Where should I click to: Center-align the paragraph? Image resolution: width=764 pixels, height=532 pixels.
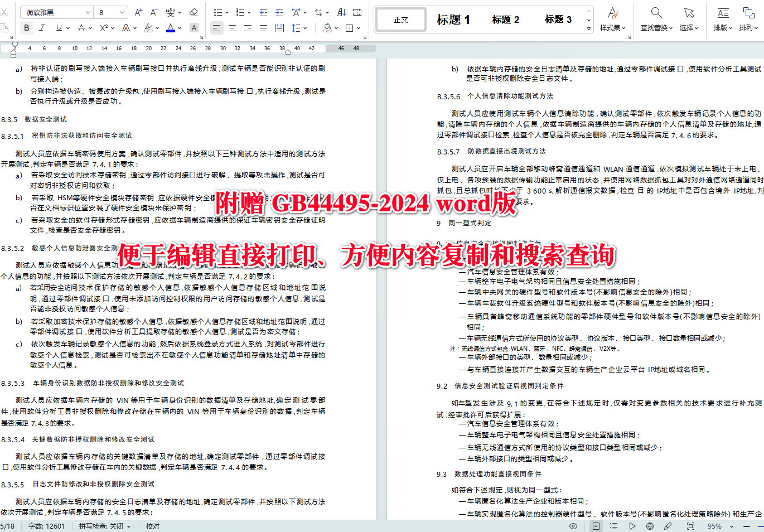[x=232, y=27]
